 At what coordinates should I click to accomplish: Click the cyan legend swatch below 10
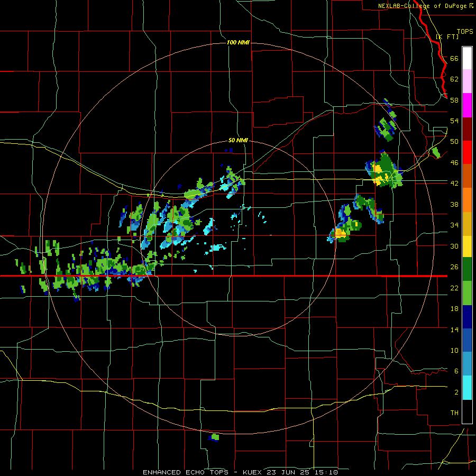pos(467,388)
